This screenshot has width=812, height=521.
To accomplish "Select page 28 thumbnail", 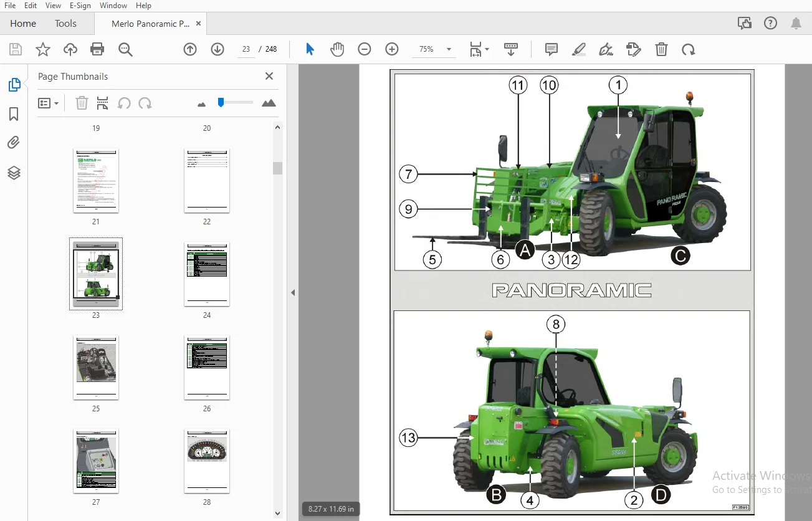I will pos(207,461).
